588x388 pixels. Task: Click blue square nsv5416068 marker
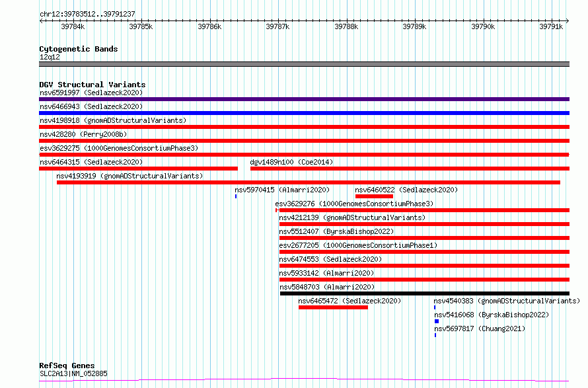click(437, 321)
